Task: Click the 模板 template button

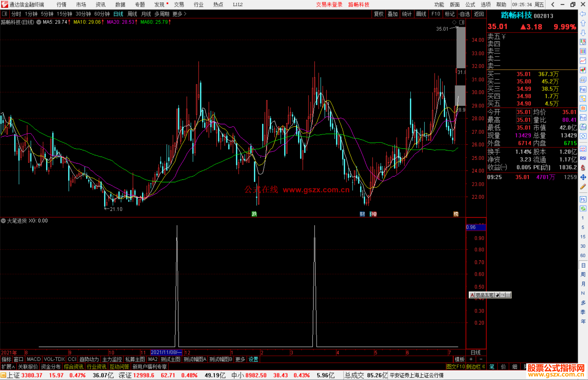Action: [x=460, y=359]
